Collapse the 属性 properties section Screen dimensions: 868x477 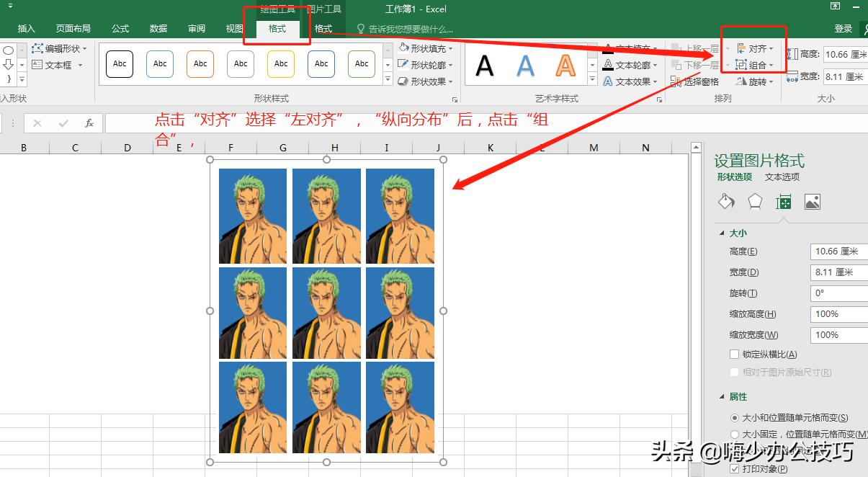coord(722,396)
